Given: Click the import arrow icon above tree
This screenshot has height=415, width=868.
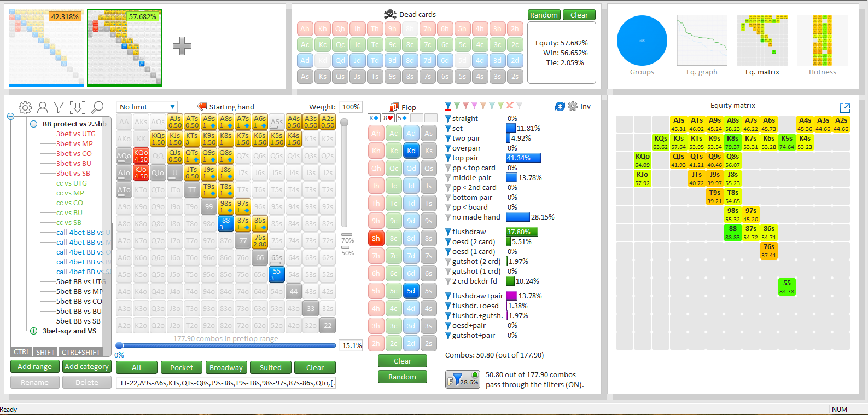Looking at the screenshot, I should coord(78,107).
